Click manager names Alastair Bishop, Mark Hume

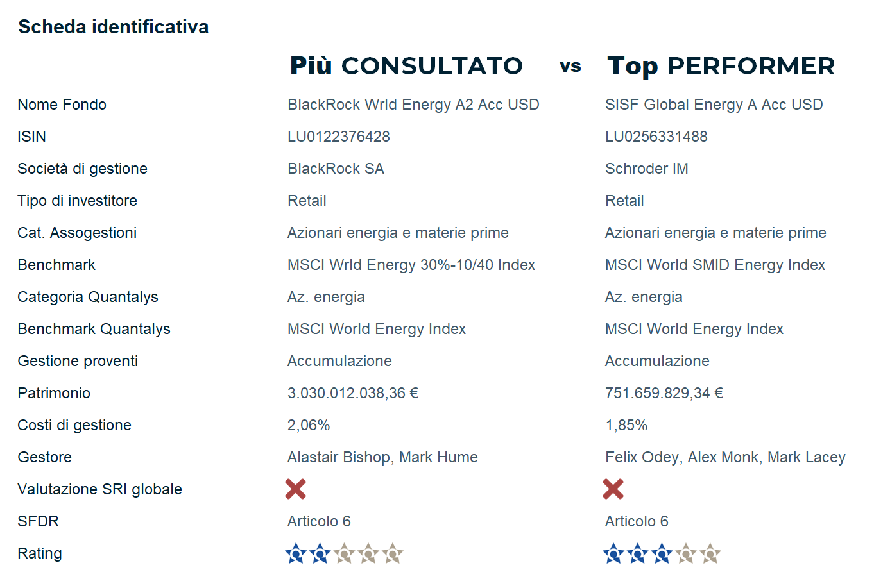(382, 457)
